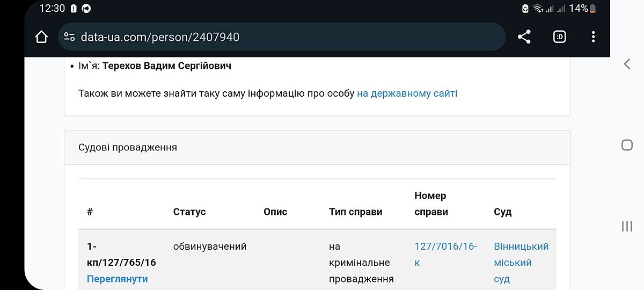Open "Вінницький міський суд" court link
The width and height of the screenshot is (644, 290).
[x=521, y=263]
